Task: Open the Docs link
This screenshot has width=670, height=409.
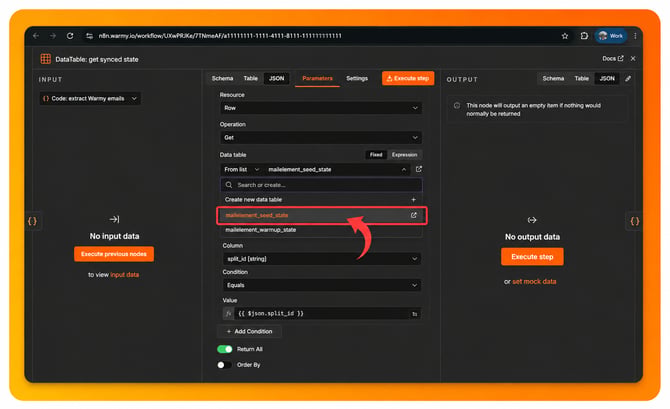Action: 613,59
